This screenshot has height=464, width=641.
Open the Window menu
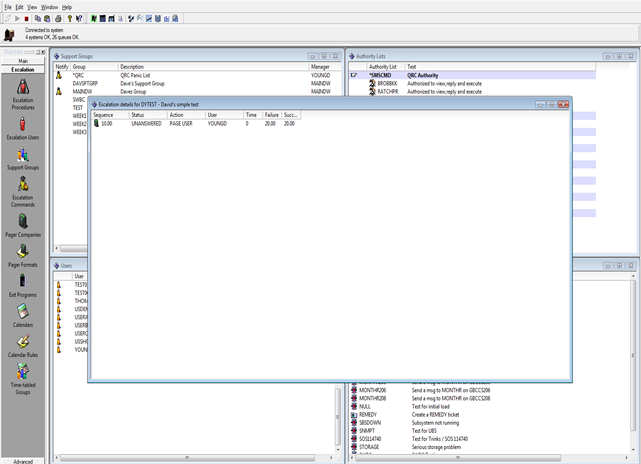49,6
